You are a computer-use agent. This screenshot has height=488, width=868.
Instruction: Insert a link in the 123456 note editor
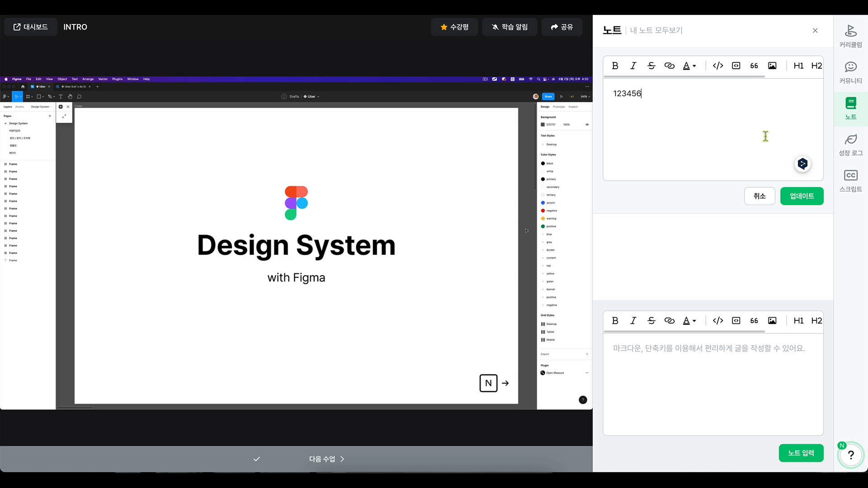[669, 66]
